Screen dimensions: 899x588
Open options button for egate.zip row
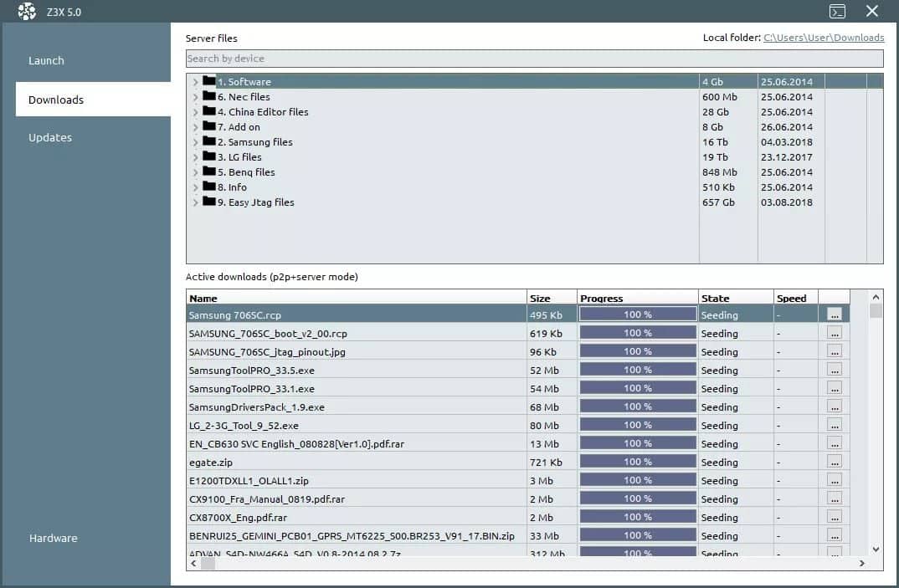coord(834,462)
